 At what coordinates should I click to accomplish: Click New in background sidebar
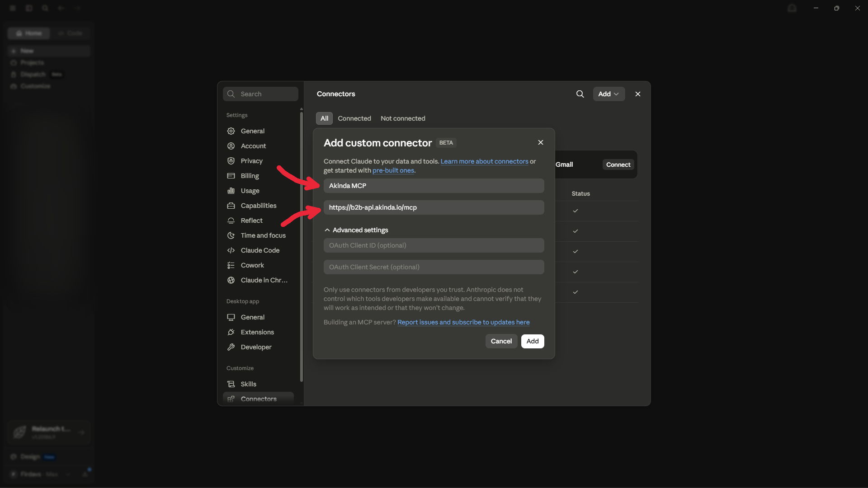coord(49,51)
